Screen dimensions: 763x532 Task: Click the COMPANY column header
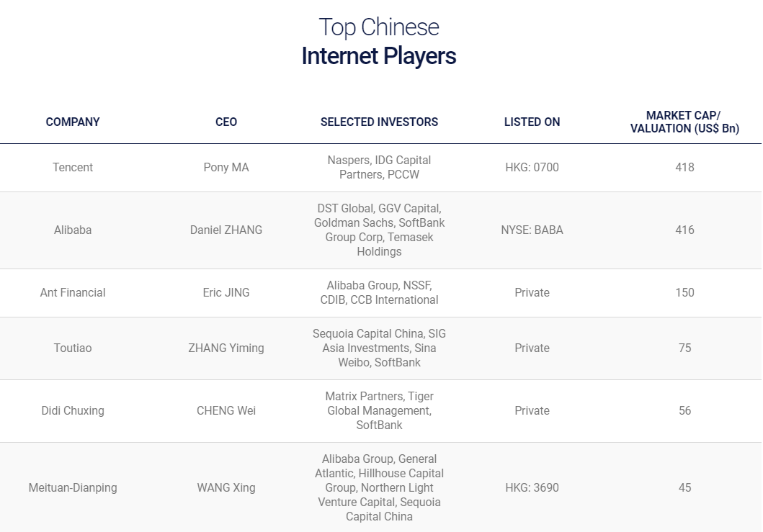pos(73,122)
